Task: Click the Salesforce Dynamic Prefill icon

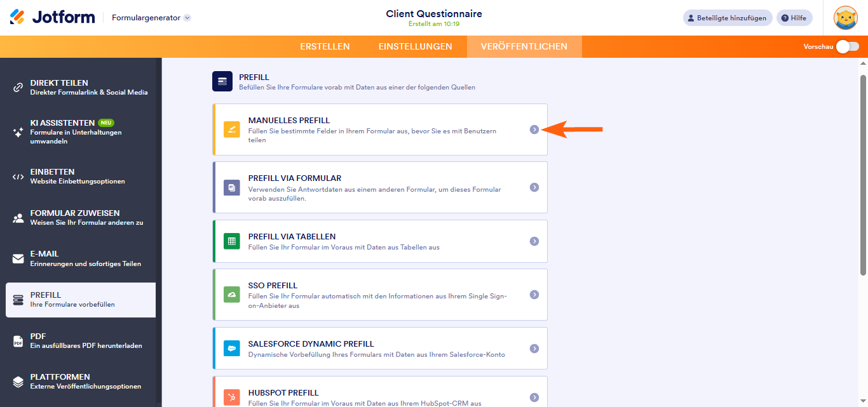Action: click(x=232, y=349)
